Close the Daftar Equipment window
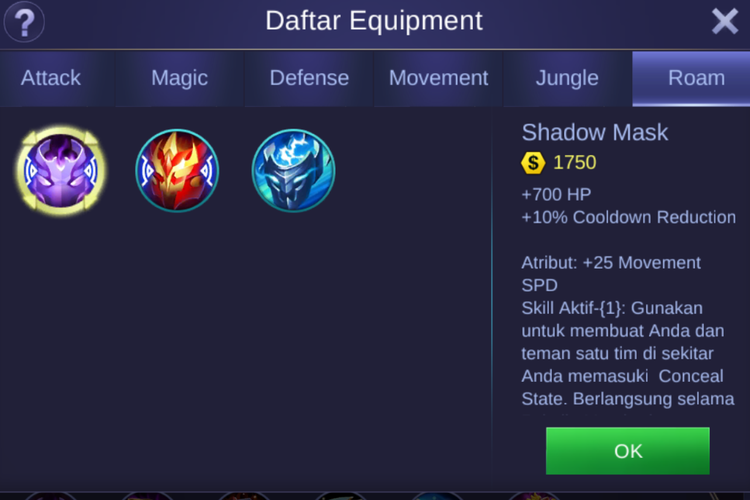This screenshot has height=500, width=750. [x=725, y=22]
